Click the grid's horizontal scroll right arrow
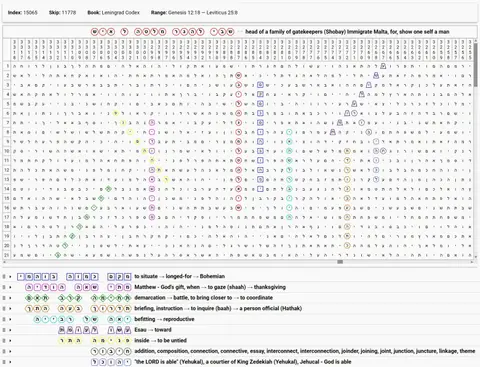480x367 pixels. 472,262
